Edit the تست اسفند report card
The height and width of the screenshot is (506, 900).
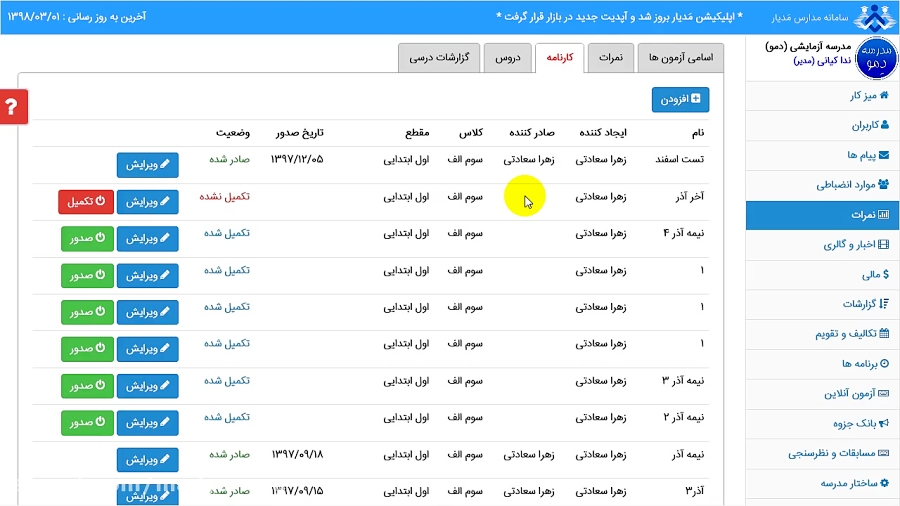148,165
